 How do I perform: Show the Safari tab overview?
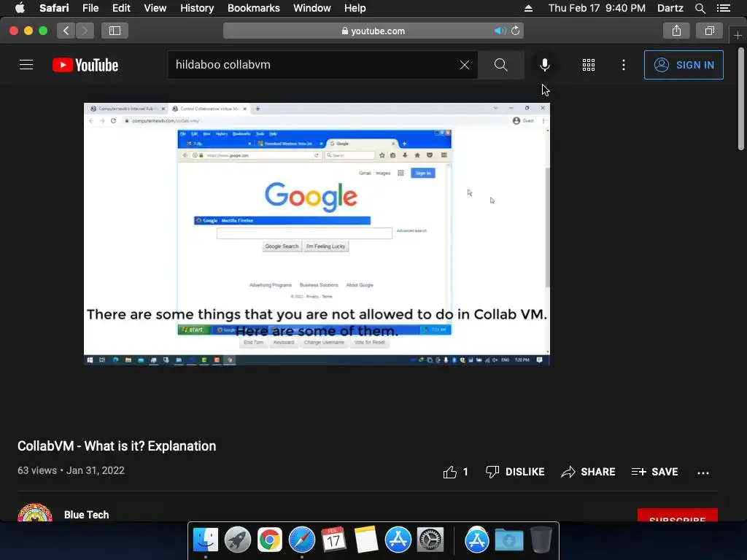pyautogui.click(x=709, y=31)
